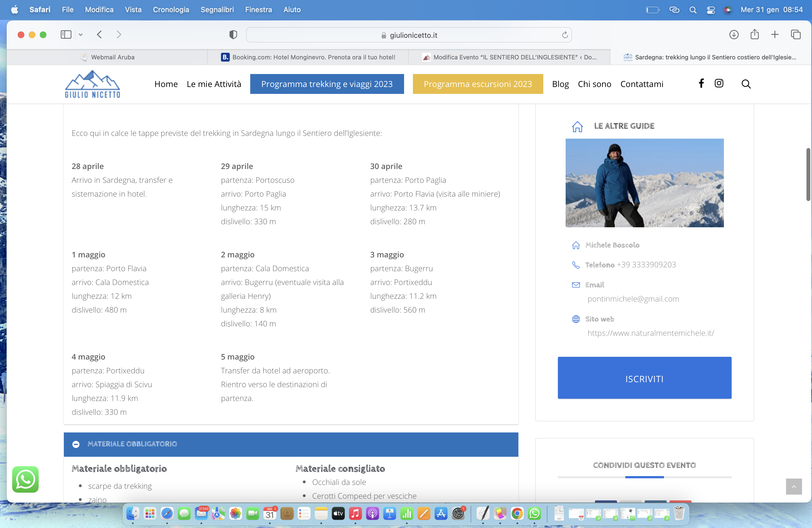Switch to the Booking.com Hotel Monginevro tab
The height and width of the screenshot is (528, 812).
pyautogui.click(x=308, y=57)
